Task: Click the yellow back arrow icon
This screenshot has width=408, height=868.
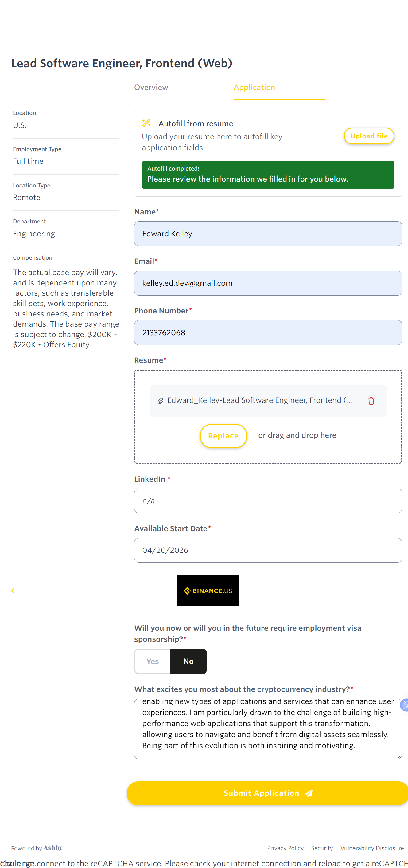Action: [14, 591]
